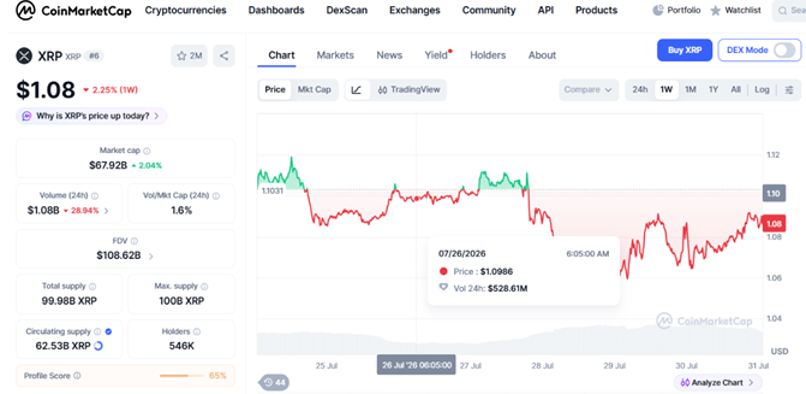
Task: Expand Volume (24h) details chevron
Action: click(106, 210)
